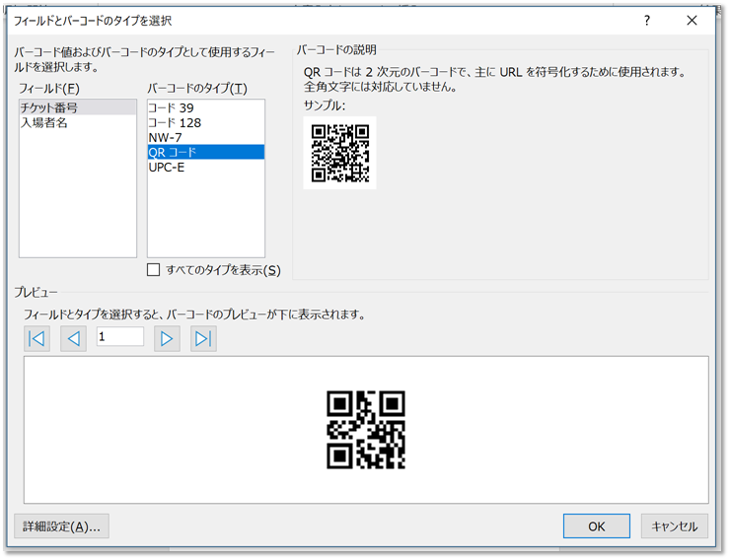Show the next record preview
This screenshot has height=560, width=730.
point(167,338)
